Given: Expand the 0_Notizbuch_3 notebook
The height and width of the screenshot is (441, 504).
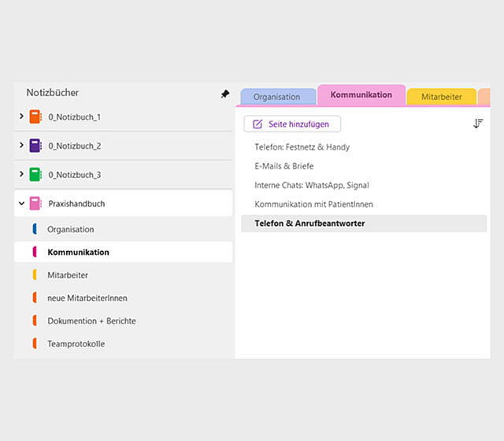Looking at the screenshot, I should point(21,174).
